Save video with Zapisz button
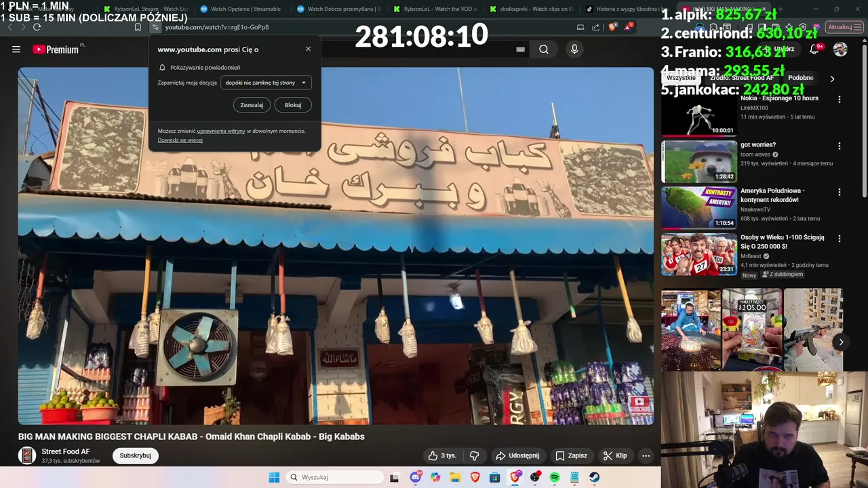Image resolution: width=868 pixels, height=488 pixels. (571, 455)
